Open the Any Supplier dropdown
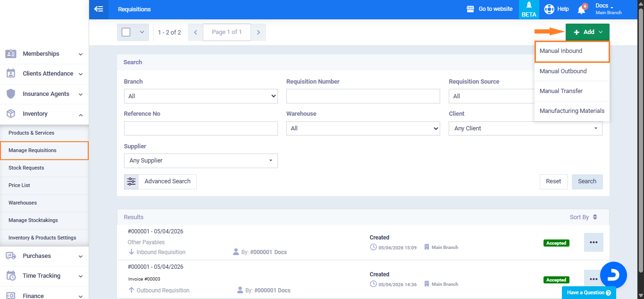 [x=201, y=161]
